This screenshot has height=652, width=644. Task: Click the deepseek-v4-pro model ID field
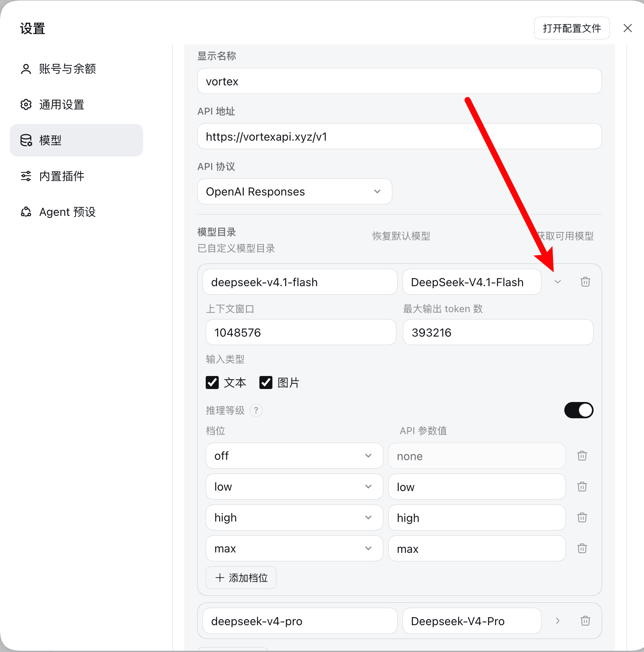coord(300,621)
